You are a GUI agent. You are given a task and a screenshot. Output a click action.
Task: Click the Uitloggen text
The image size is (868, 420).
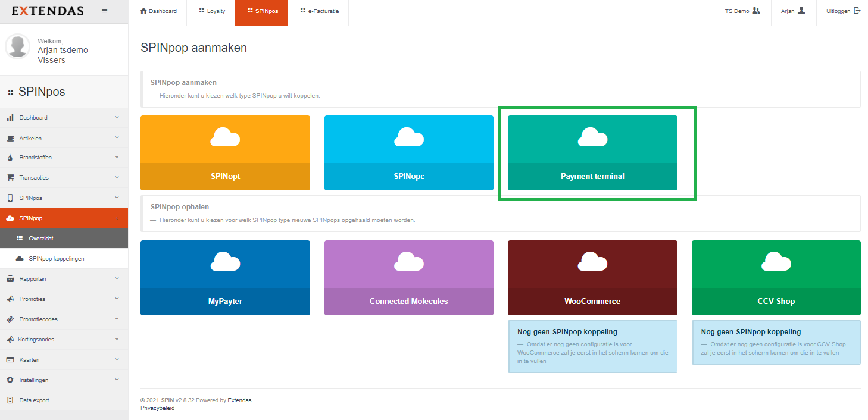coord(838,11)
